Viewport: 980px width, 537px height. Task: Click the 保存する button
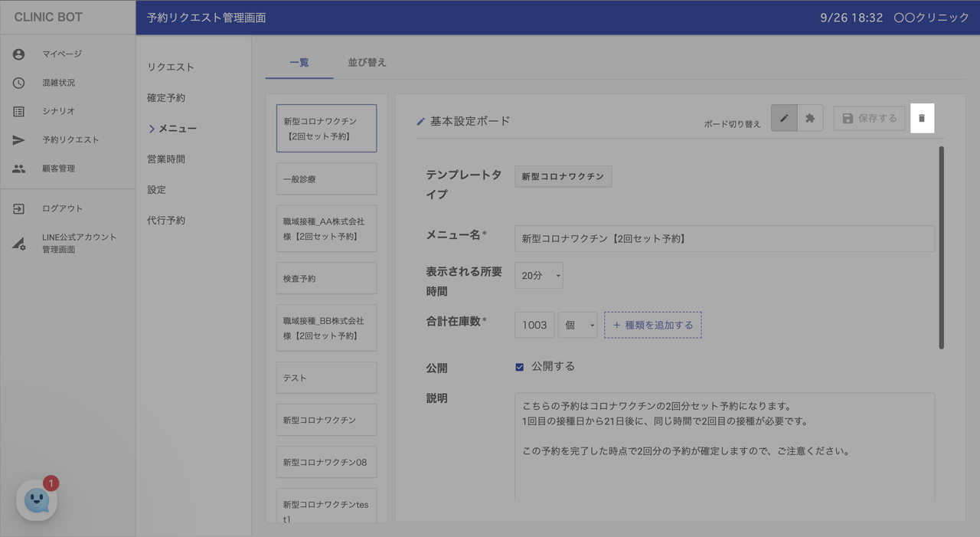[869, 119]
